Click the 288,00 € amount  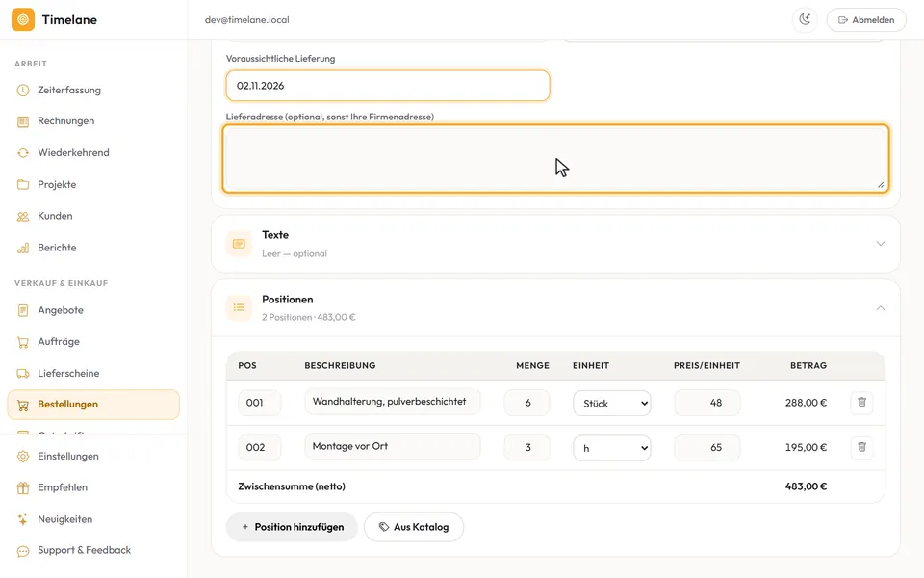coord(806,403)
